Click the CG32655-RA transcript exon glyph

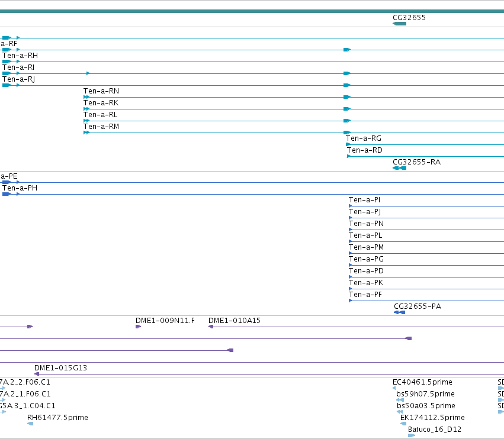click(400, 168)
